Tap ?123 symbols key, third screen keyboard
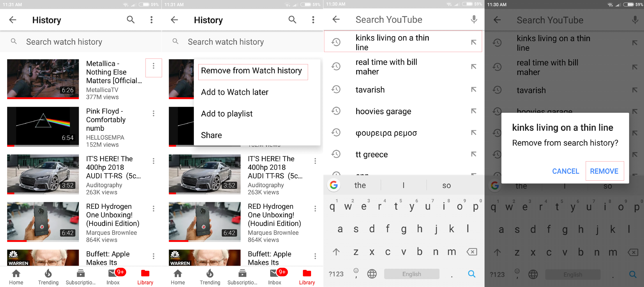 336,274
